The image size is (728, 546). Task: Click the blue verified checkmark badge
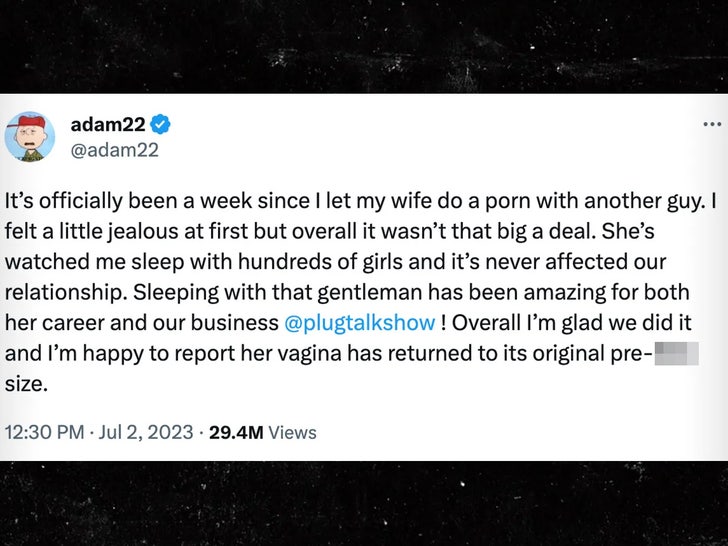tap(160, 124)
